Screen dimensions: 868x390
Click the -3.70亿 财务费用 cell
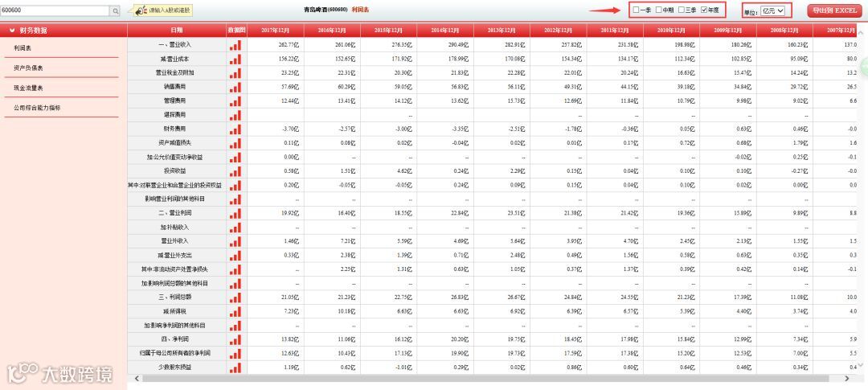(x=276, y=129)
